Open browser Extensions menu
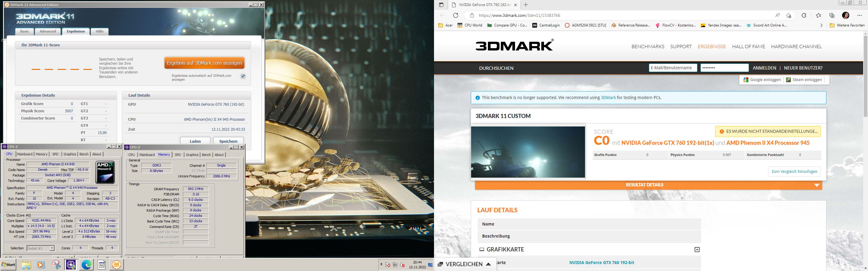 pyautogui.click(x=804, y=15)
